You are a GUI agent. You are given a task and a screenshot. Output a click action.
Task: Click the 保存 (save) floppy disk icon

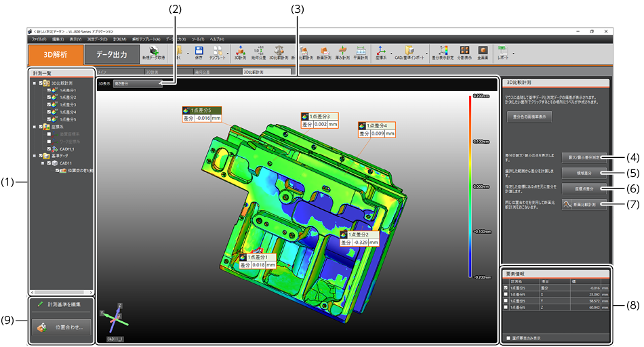tap(199, 53)
